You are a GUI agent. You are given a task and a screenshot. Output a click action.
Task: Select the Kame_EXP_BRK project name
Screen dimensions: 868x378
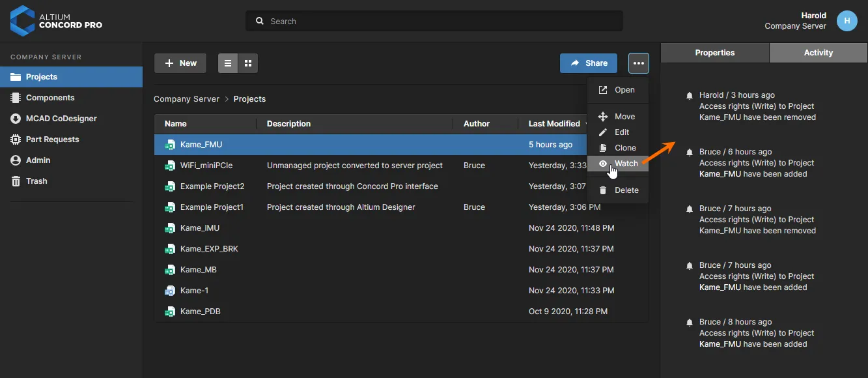pyautogui.click(x=209, y=249)
